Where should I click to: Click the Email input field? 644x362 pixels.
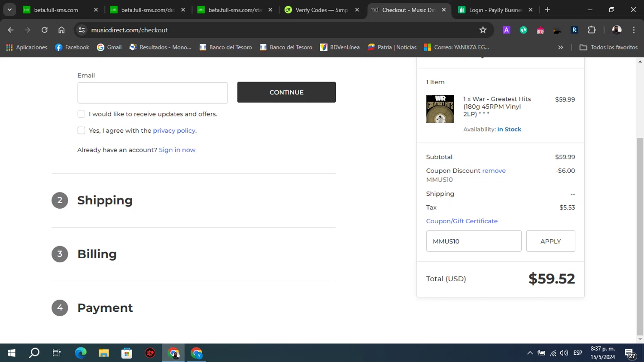tap(152, 93)
